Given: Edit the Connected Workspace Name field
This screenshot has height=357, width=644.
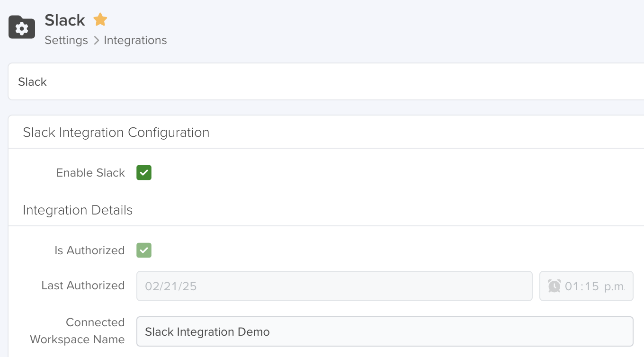Looking at the screenshot, I should (385, 331).
